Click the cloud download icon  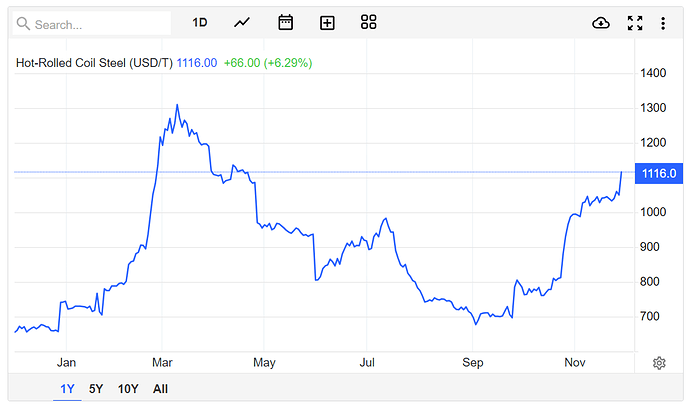pyautogui.click(x=601, y=23)
